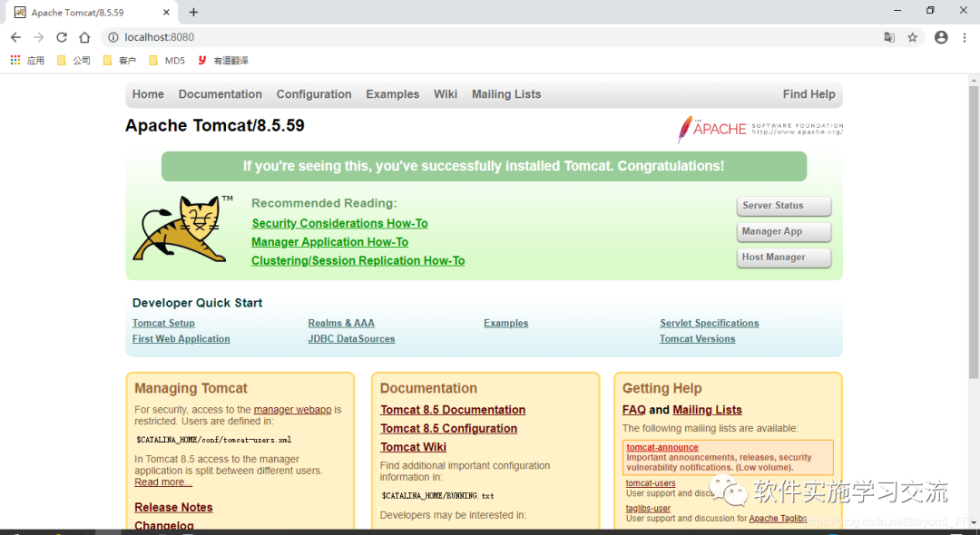Open Security Considerations How-To link
980x535 pixels.
click(x=340, y=223)
